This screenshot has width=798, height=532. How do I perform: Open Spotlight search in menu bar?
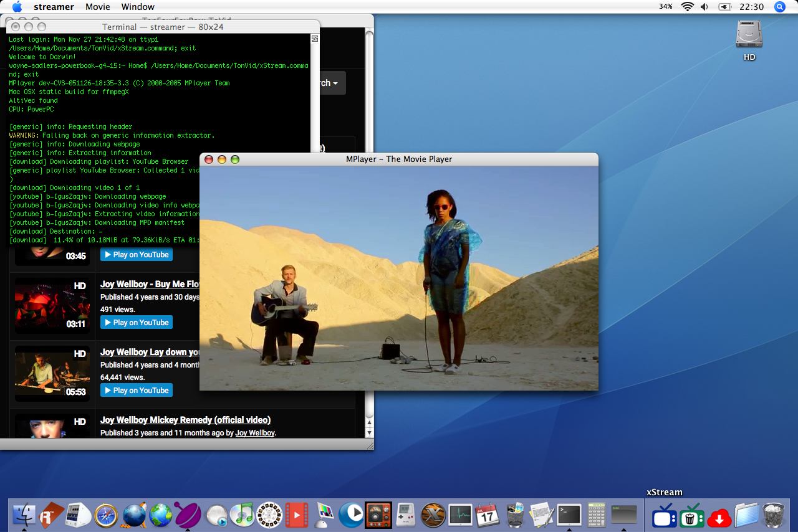click(x=779, y=7)
